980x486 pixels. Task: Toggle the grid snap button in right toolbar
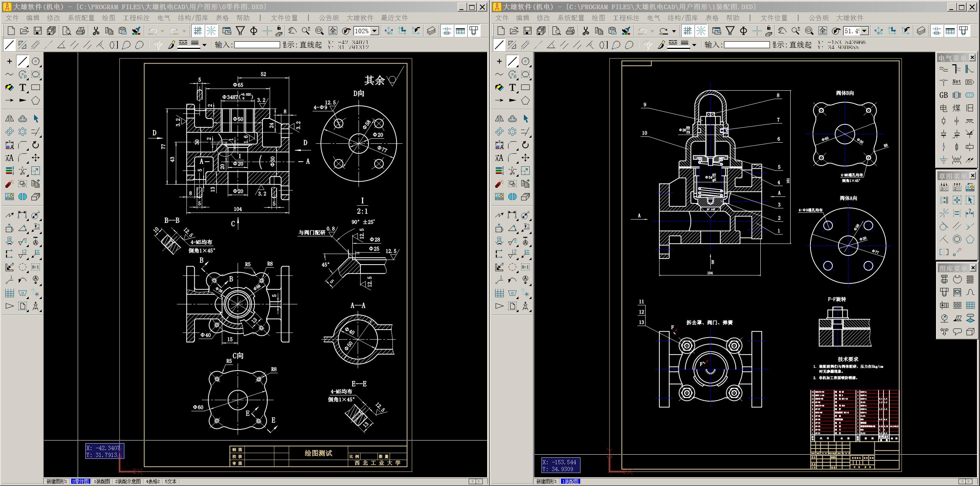point(688,31)
